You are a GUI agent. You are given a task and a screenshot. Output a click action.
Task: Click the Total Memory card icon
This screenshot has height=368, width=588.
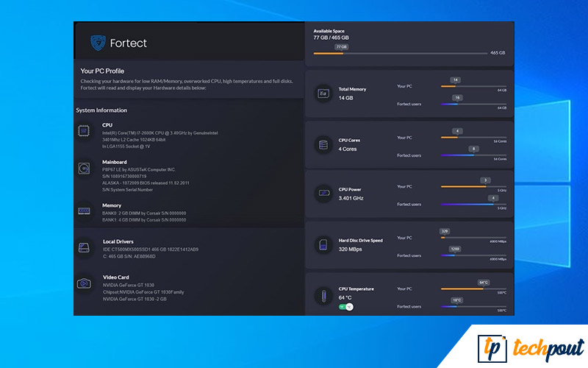[x=322, y=93]
